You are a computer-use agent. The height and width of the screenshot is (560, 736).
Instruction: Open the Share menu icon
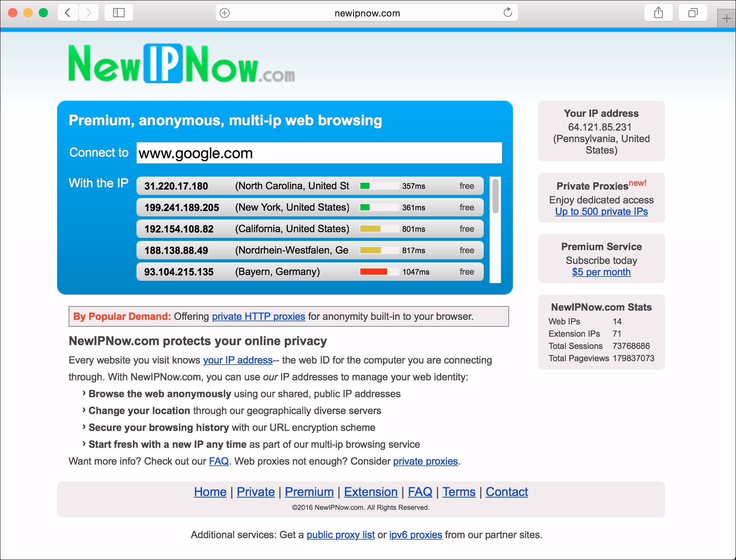[658, 13]
